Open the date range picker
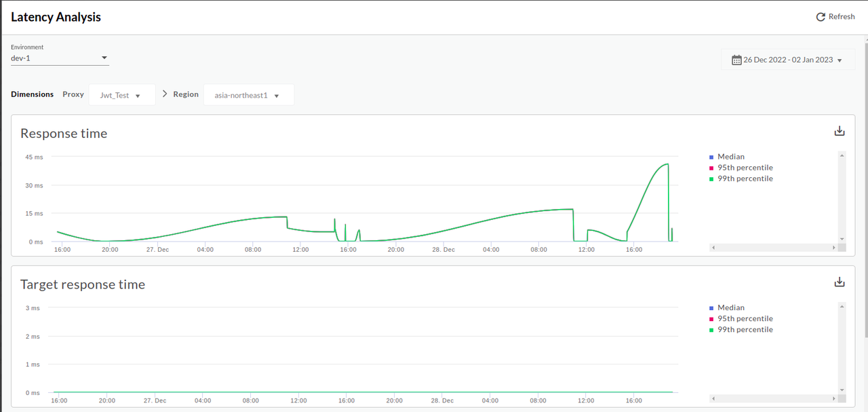 [787, 60]
